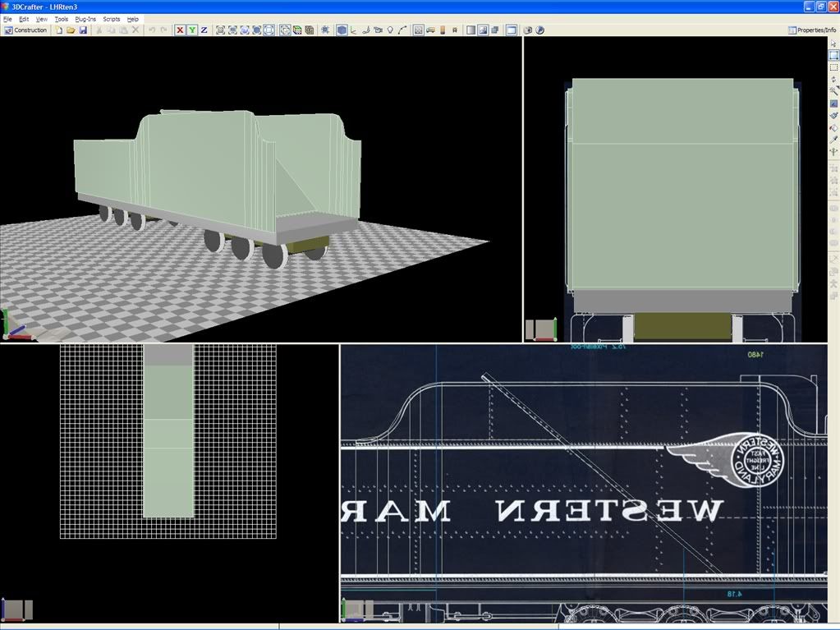Toggle the X axis constraint
The height and width of the screenshot is (630, 840).
[x=180, y=30]
